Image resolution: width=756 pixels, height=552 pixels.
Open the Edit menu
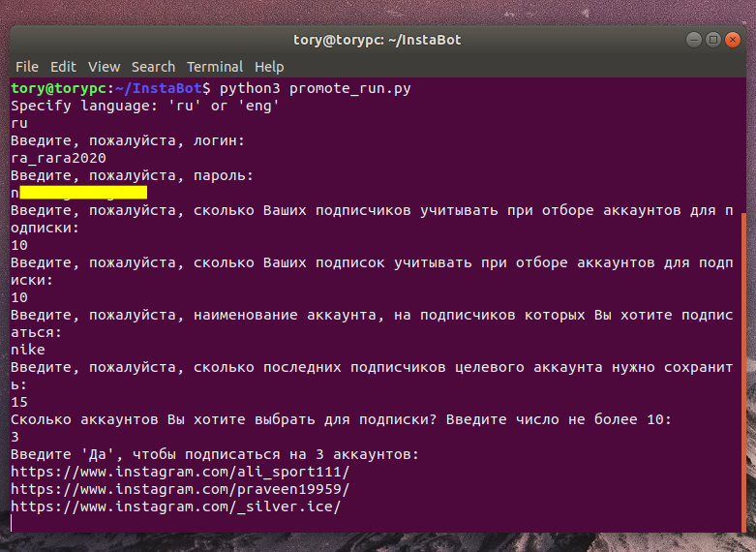click(63, 67)
